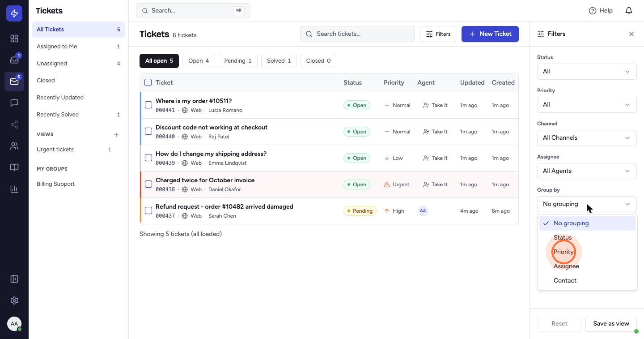Open the Assignee All Agents dropdown
The height and width of the screenshot is (339, 644).
tap(587, 171)
